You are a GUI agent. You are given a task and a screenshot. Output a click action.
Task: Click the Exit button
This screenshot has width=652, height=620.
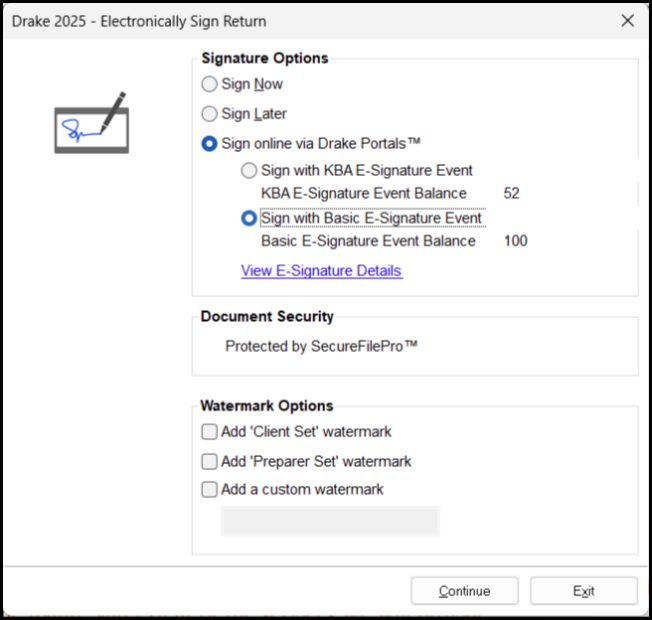583,591
